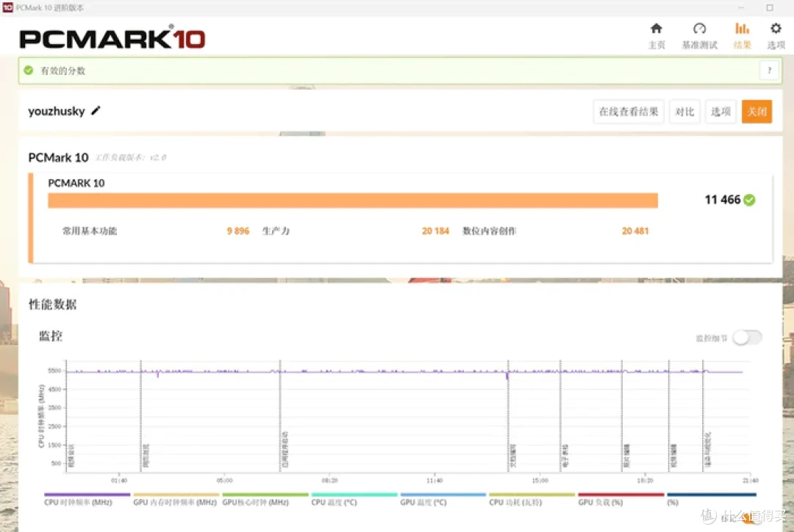Toggle the 监控细节 monitoring details switch
Viewport: 794px width, 532px height.
(x=748, y=337)
